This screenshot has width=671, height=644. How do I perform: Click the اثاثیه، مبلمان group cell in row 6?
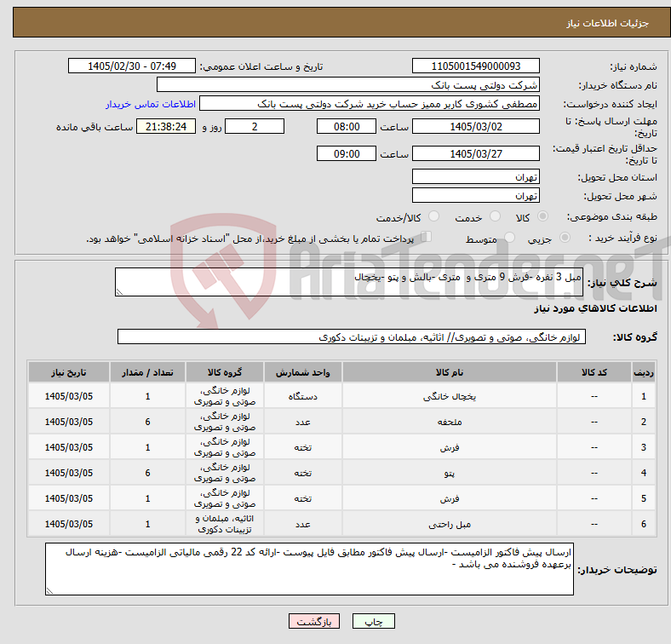(225, 524)
